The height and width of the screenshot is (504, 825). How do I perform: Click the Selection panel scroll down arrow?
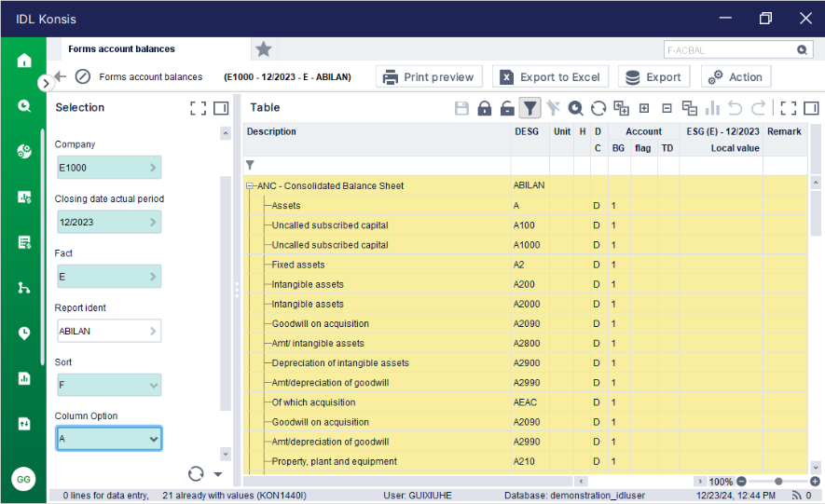(x=226, y=454)
